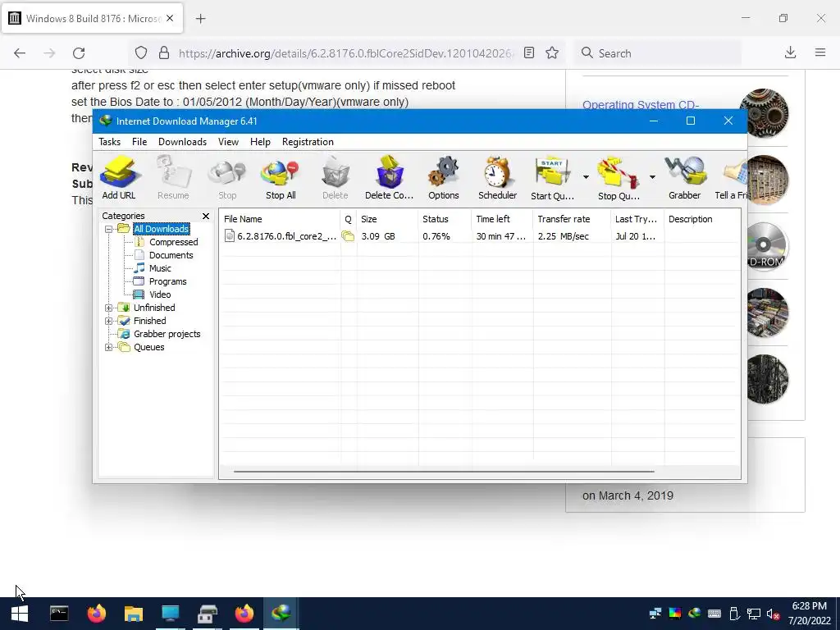Open the Registration menu
840x630 pixels.
click(x=308, y=141)
